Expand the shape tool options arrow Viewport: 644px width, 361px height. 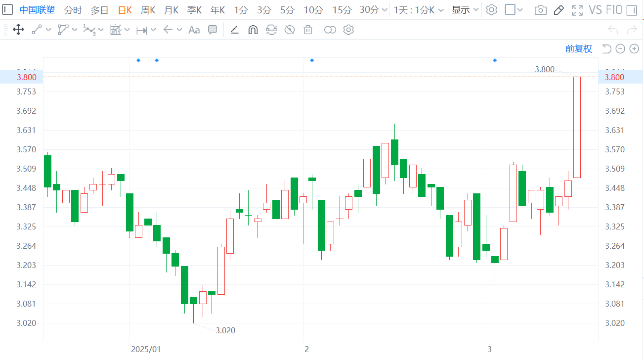click(x=75, y=30)
